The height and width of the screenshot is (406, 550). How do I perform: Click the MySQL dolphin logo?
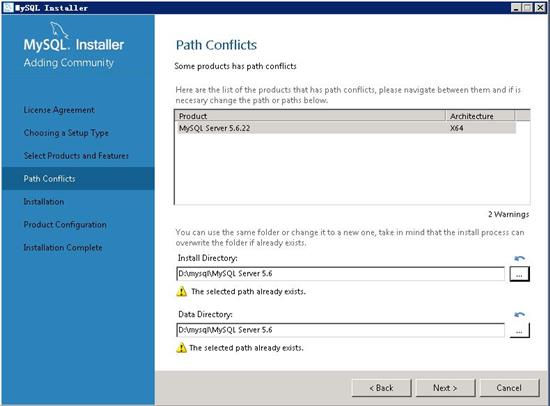point(59,29)
